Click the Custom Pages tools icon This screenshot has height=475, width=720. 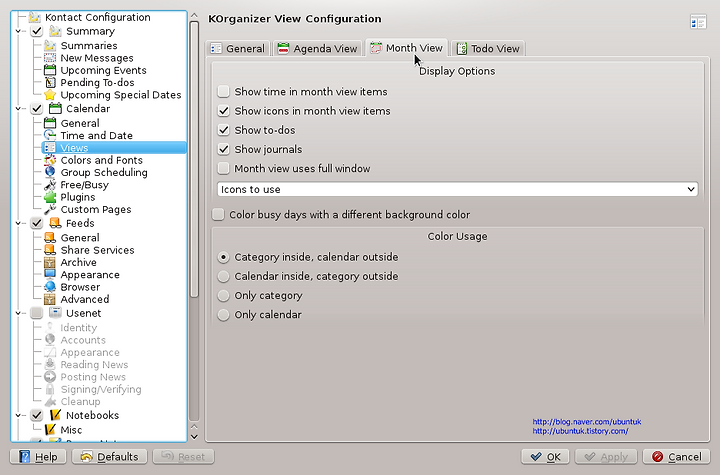[50, 209]
